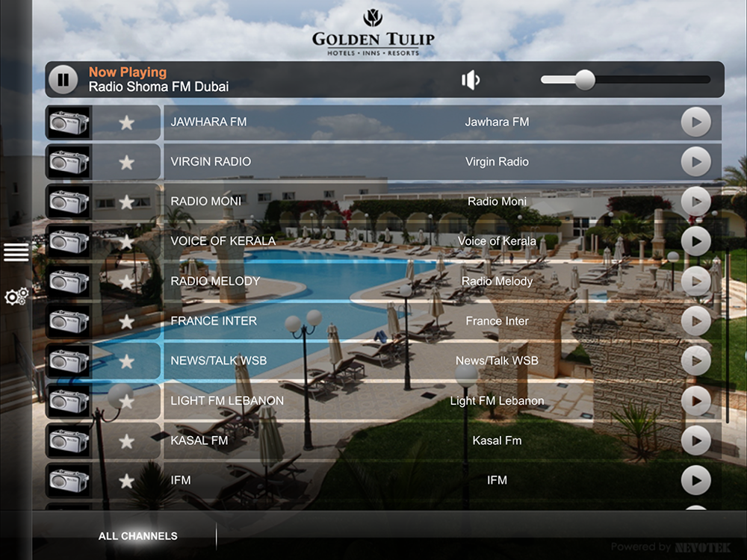Star the Voice of Kerala channel

coord(126,243)
